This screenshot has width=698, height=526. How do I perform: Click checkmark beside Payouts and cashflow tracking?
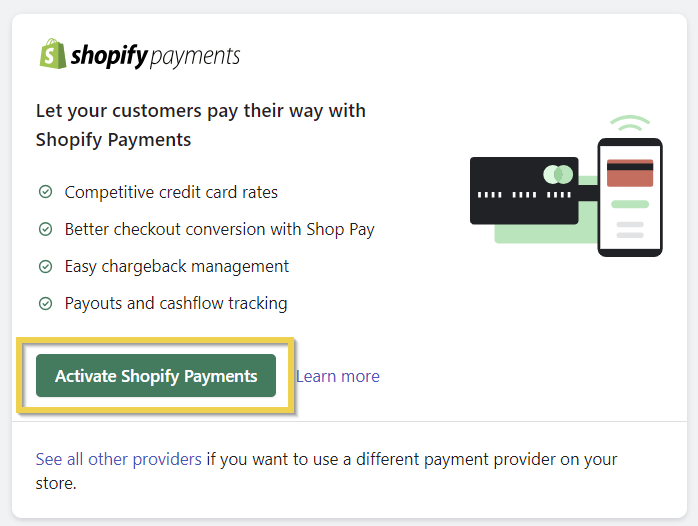click(x=45, y=303)
